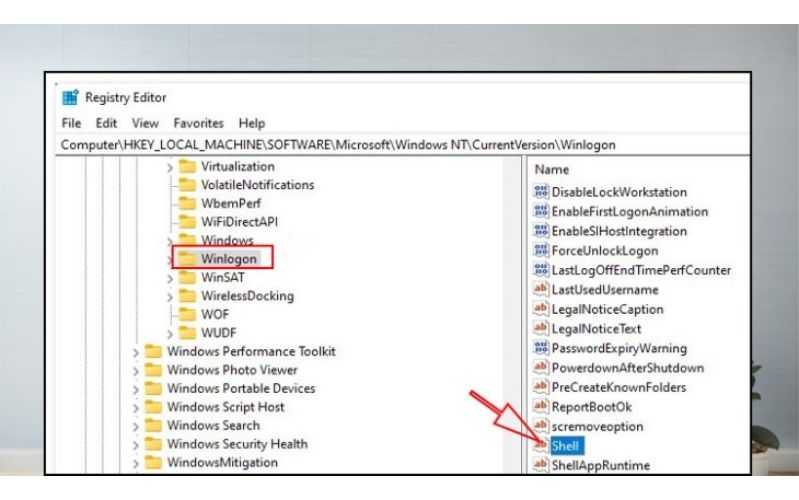Click the PasswordExpiryWarning DWORD icon
The image size is (799, 500).
[541, 348]
